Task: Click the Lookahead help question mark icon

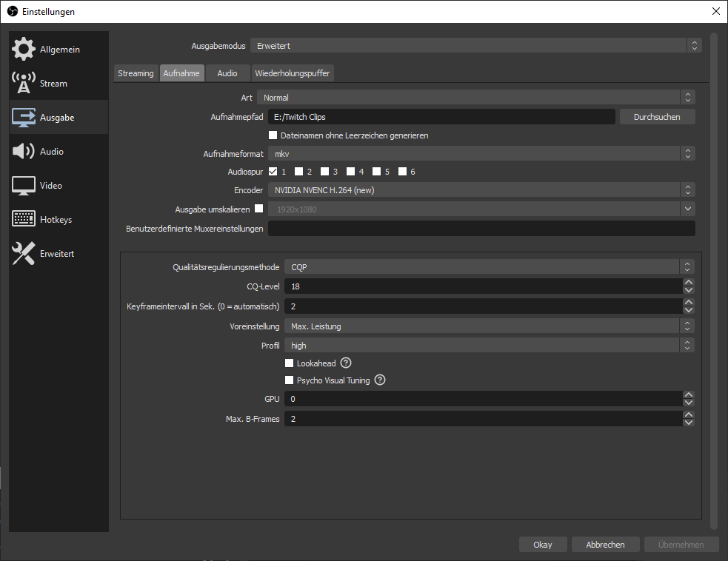Action: [x=345, y=363]
